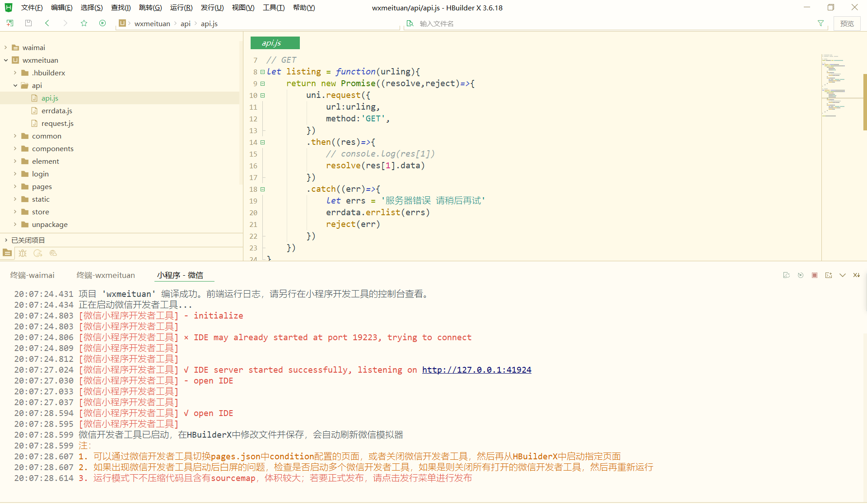This screenshot has height=504, width=867.
Task: Click the console reload page icon
Action: [x=787, y=275]
